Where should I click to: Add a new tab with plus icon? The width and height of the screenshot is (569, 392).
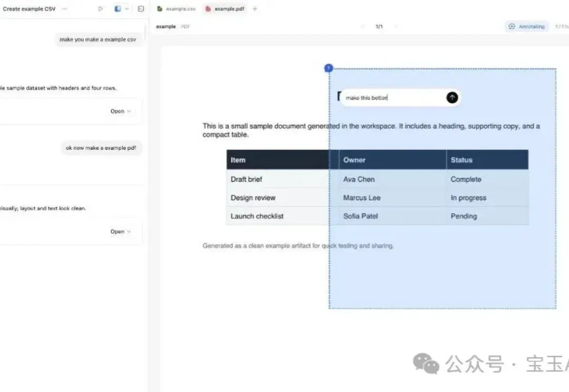[255, 9]
